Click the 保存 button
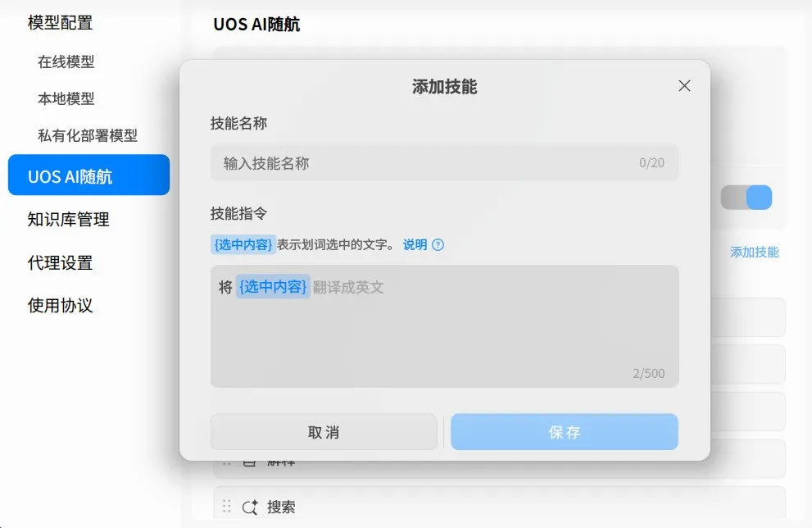Image resolution: width=812 pixels, height=528 pixels. (x=565, y=431)
